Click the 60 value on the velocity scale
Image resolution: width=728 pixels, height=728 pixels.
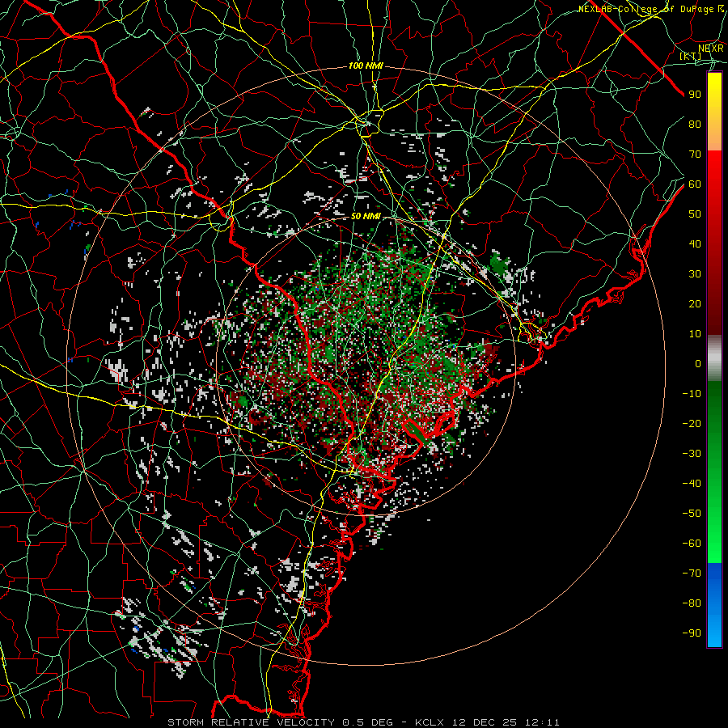pos(695,184)
